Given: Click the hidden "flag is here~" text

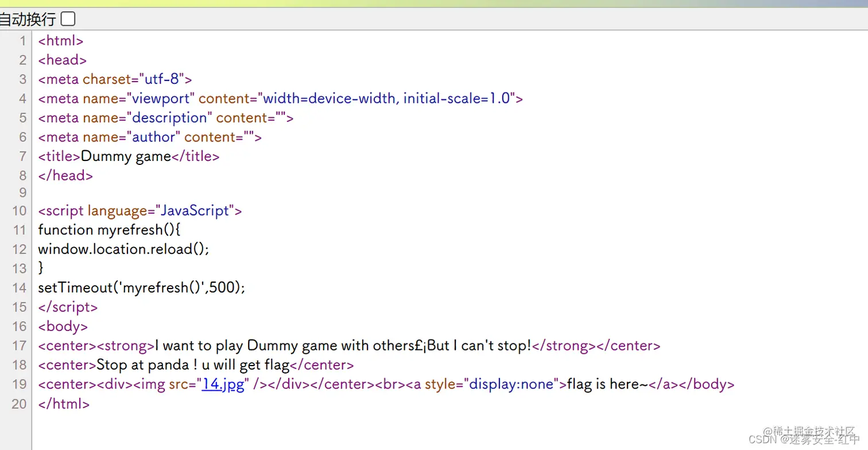Looking at the screenshot, I should [607, 384].
